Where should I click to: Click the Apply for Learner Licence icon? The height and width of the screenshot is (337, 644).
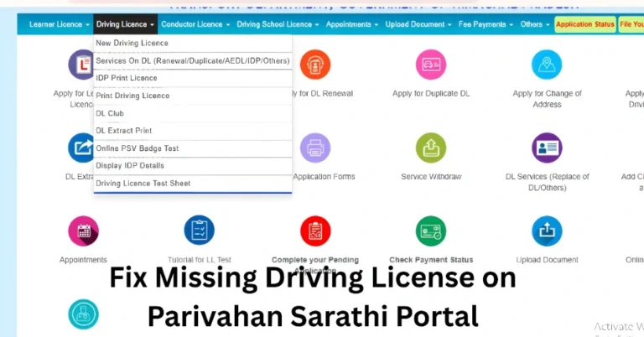81,65
